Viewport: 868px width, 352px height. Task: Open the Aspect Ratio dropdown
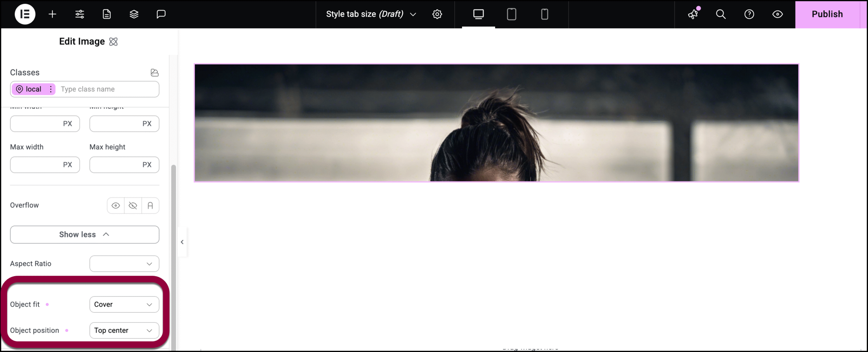[x=124, y=264]
